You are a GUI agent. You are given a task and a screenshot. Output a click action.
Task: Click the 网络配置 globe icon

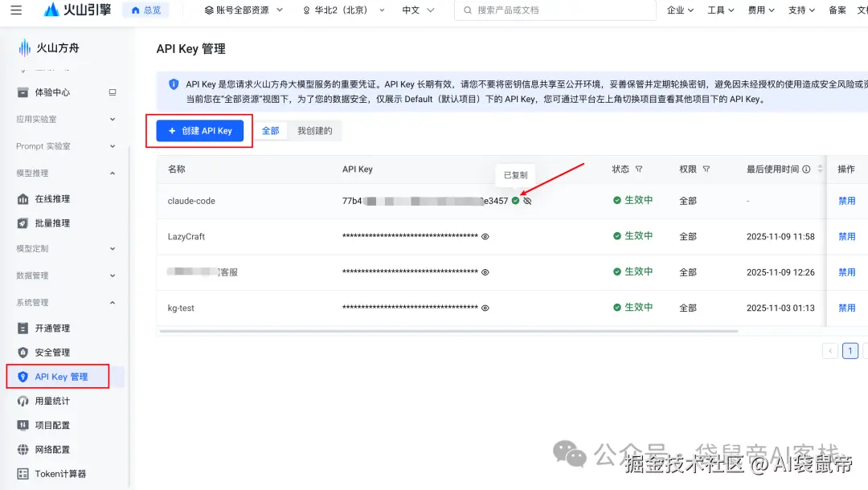(x=23, y=450)
